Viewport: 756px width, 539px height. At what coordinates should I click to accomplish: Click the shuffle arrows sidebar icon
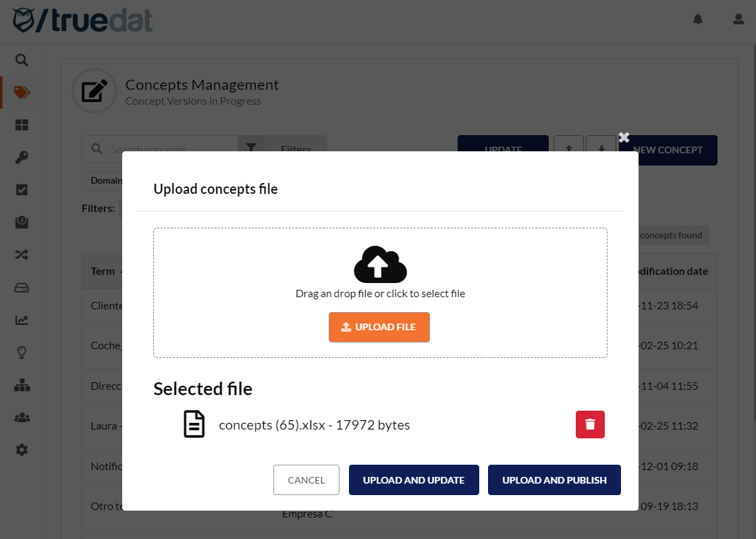pyautogui.click(x=22, y=255)
